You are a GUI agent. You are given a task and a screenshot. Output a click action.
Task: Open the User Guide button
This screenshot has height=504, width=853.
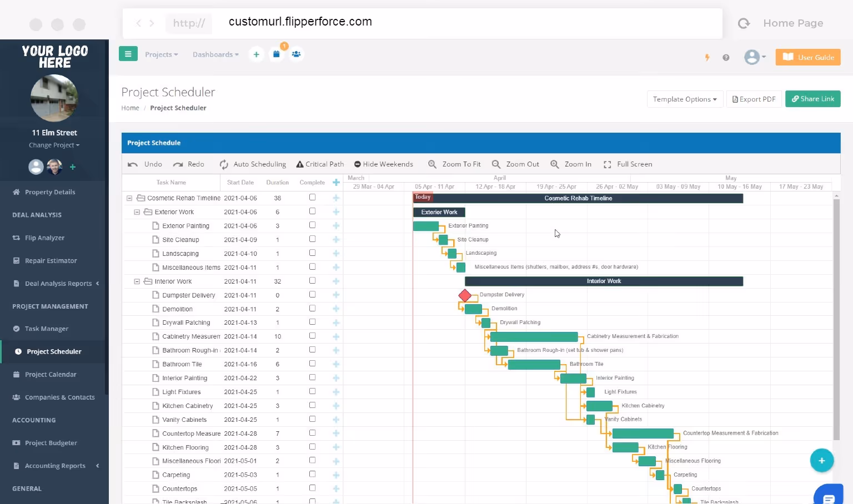(808, 57)
